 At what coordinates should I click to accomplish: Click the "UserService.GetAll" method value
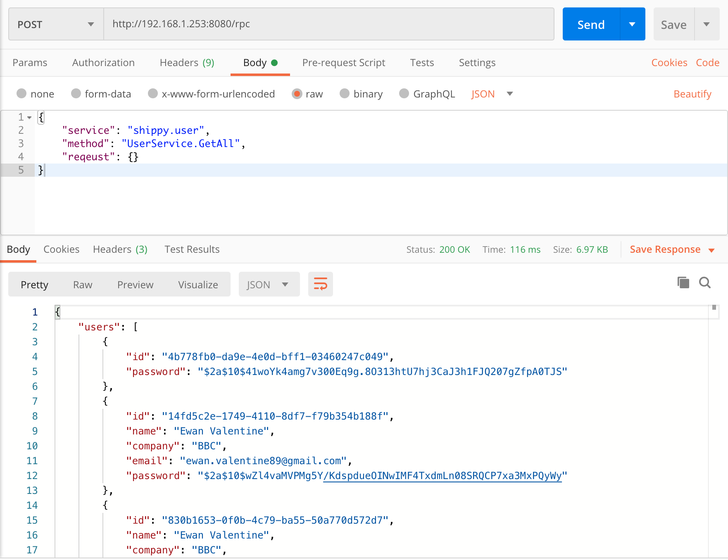[181, 144]
